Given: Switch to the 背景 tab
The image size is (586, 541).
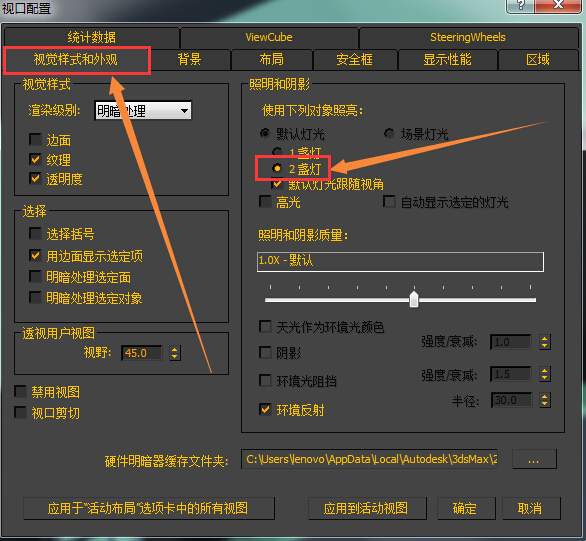Looking at the screenshot, I should click(x=189, y=59).
